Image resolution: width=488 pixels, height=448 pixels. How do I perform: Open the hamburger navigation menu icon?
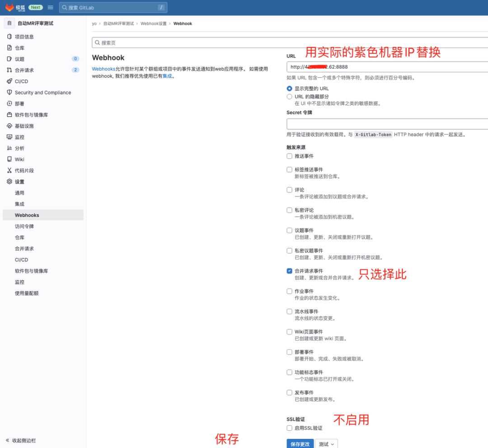(x=50, y=7)
